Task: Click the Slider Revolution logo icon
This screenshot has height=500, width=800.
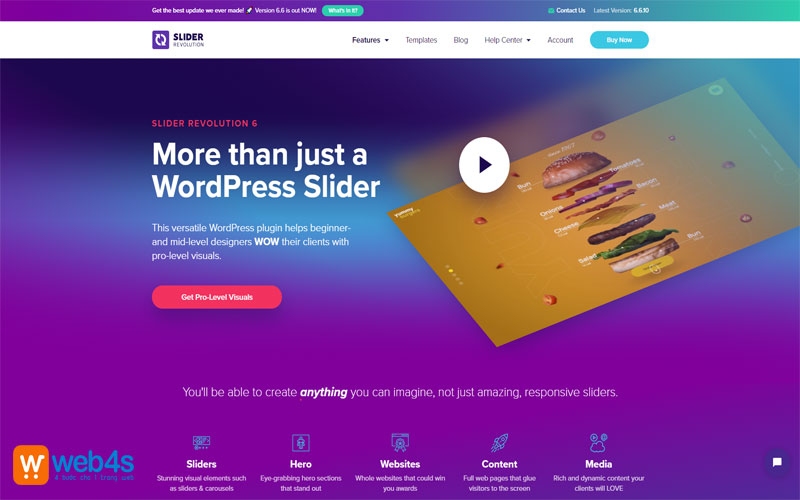Action: pyautogui.click(x=160, y=40)
